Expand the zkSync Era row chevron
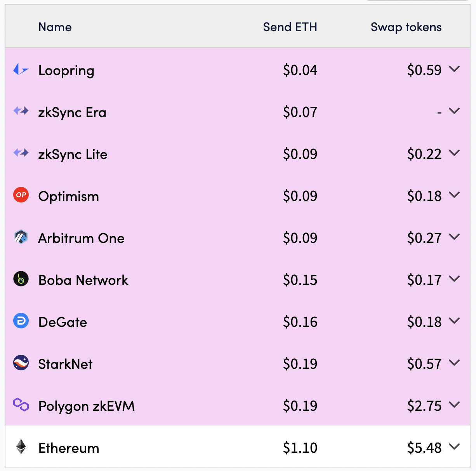Screen dimensions: 476x471 pyautogui.click(x=454, y=111)
